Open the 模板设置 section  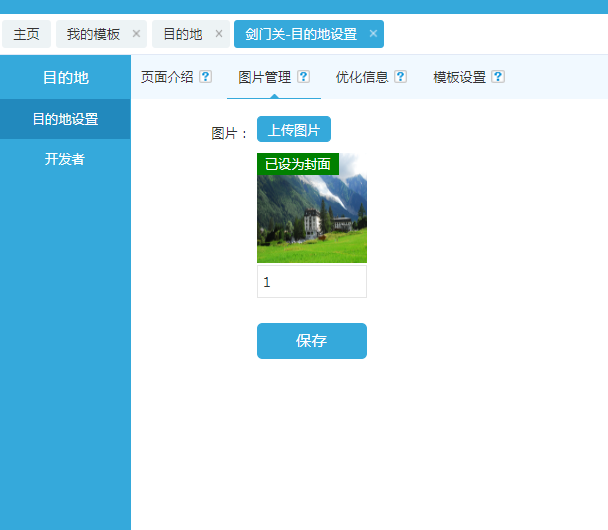459,77
